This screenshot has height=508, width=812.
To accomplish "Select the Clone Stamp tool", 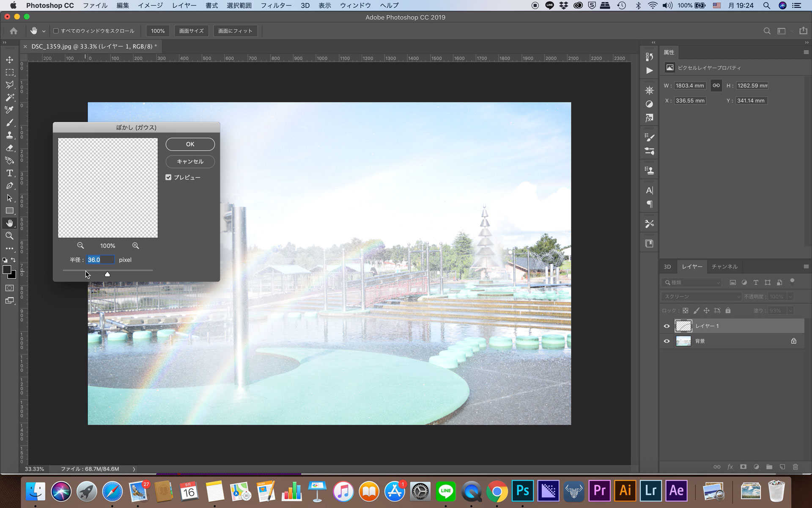I will tap(9, 135).
